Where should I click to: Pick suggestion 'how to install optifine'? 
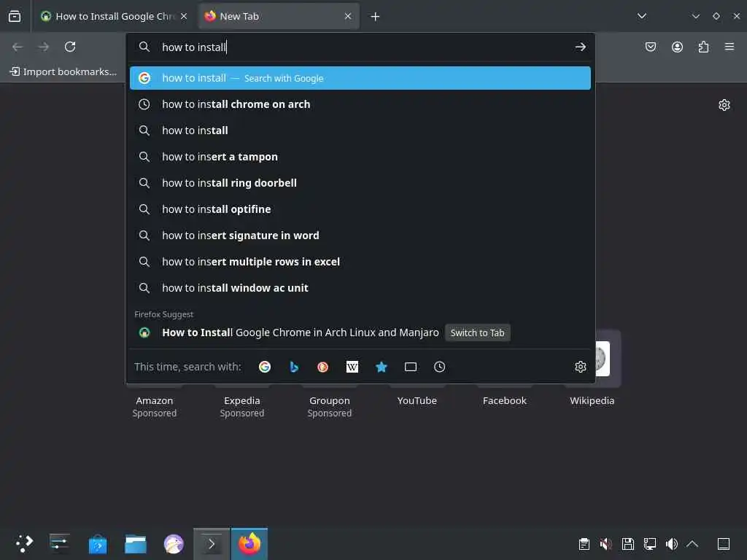(x=360, y=209)
